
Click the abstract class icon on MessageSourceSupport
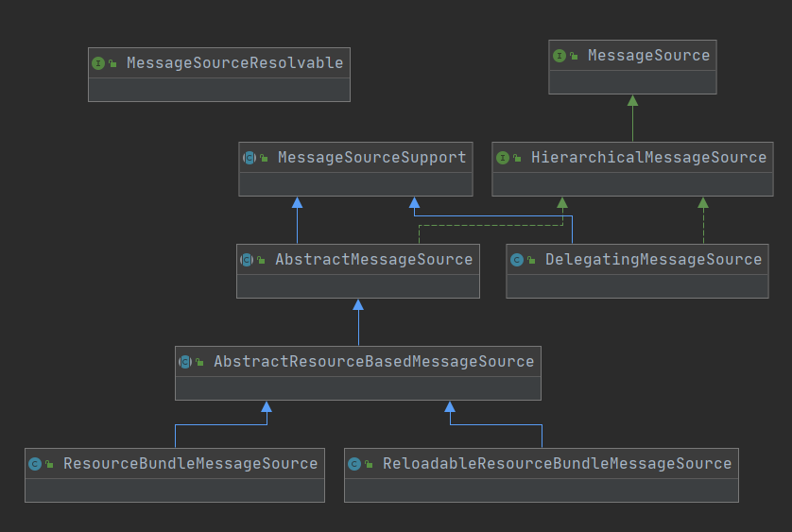(250, 158)
